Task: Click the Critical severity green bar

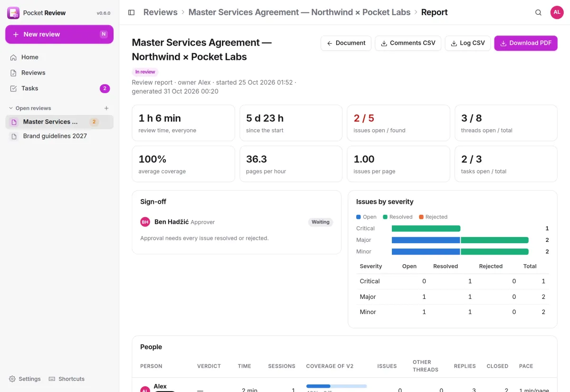Action: click(x=426, y=229)
